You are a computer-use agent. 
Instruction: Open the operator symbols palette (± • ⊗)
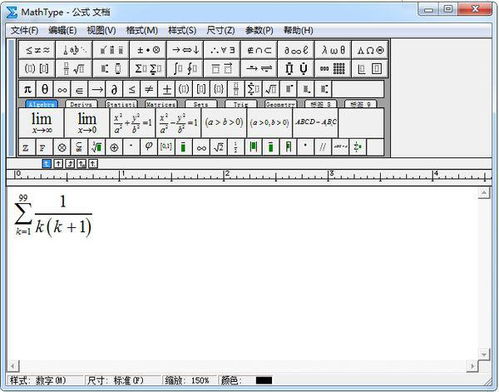(148, 50)
